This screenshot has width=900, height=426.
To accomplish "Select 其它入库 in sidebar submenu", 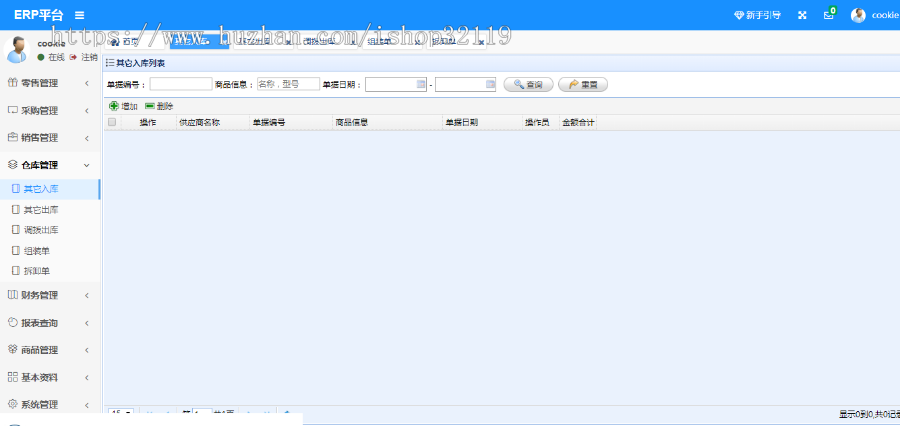I will pos(50,189).
